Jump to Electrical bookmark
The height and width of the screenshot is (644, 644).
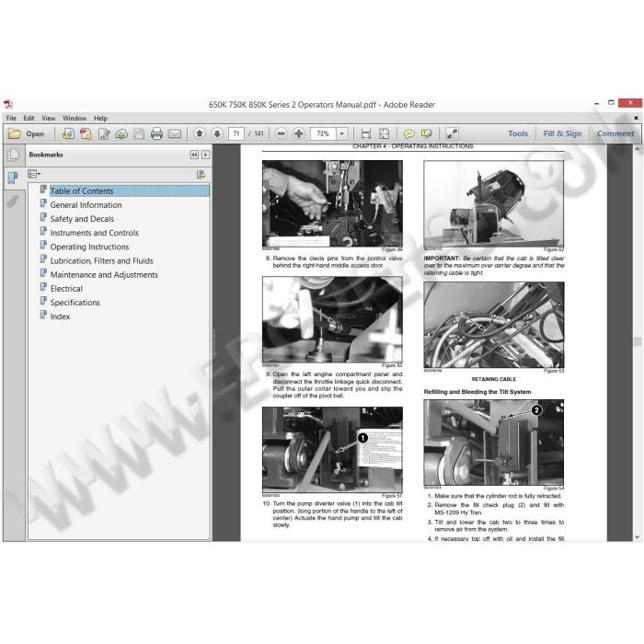click(66, 289)
